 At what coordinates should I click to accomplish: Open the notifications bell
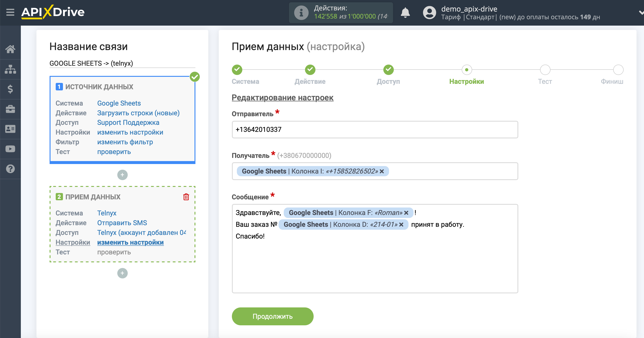pyautogui.click(x=405, y=12)
